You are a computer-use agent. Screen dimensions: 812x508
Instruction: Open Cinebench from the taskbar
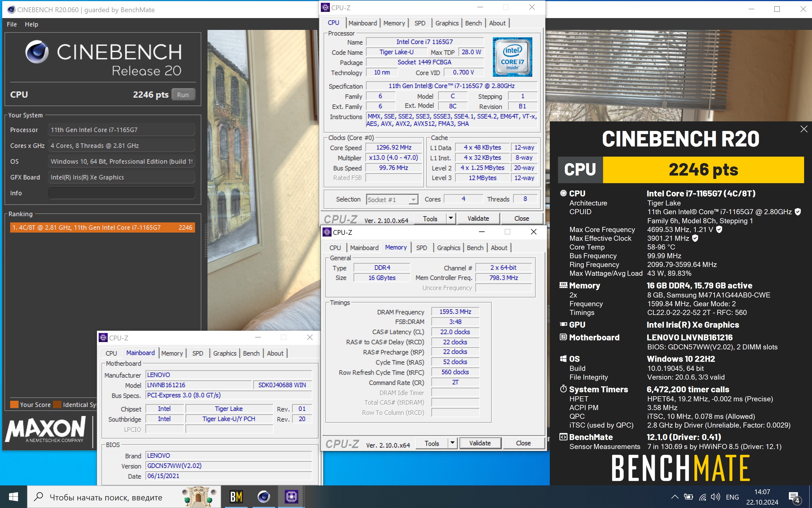pos(263,497)
